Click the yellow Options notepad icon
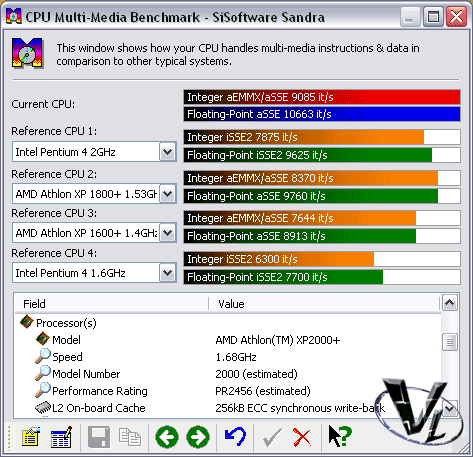 tap(31, 437)
